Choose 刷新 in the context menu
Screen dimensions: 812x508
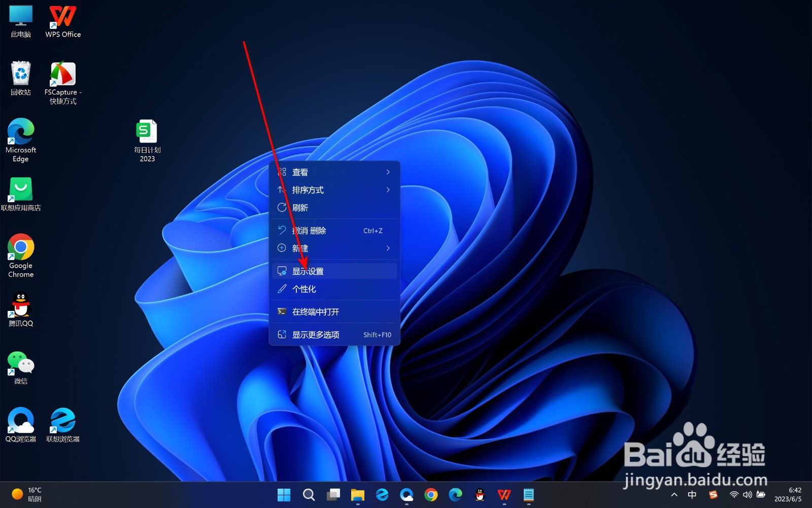click(x=334, y=208)
